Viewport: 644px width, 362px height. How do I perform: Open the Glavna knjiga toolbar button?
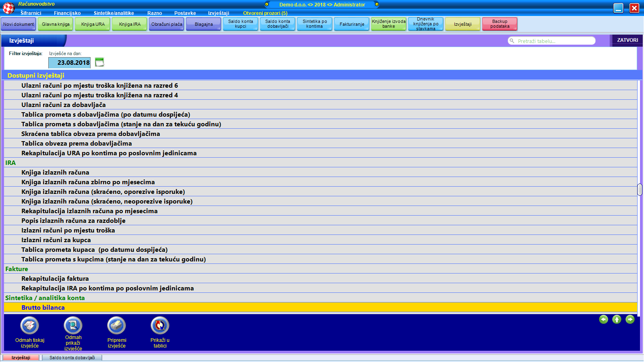(x=56, y=24)
